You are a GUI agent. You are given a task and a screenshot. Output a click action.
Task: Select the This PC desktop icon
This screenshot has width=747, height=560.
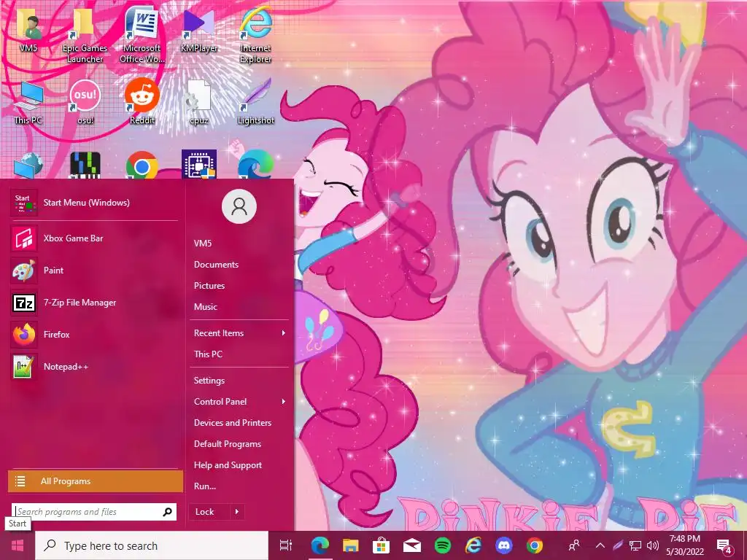[28, 102]
